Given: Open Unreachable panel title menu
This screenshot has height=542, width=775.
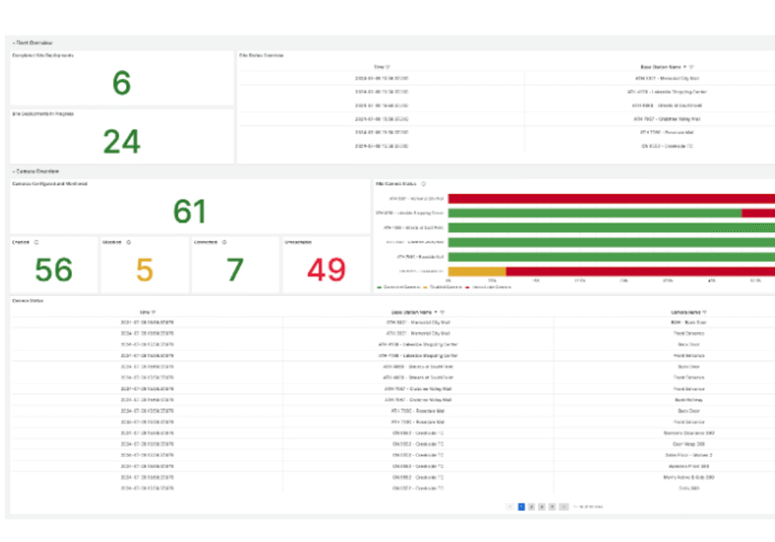Looking at the screenshot, I should pos(298,242).
